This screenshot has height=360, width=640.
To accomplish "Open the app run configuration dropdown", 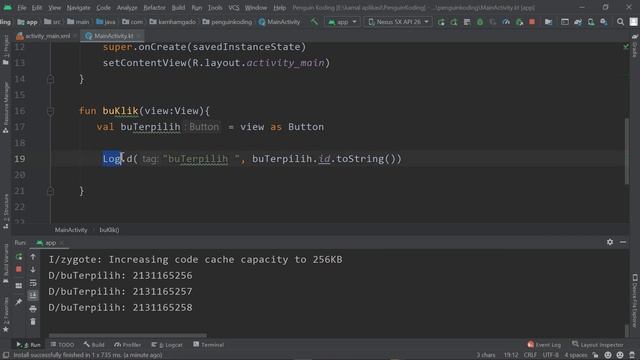I will point(342,22).
